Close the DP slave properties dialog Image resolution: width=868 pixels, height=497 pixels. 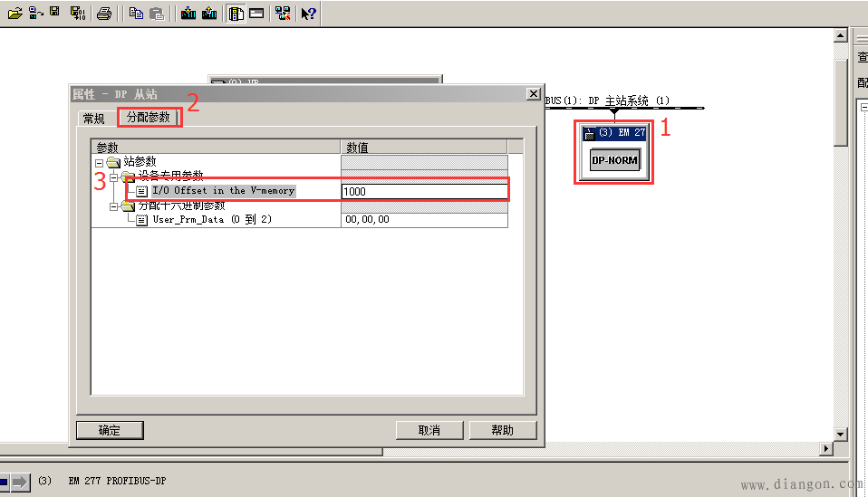click(x=533, y=94)
